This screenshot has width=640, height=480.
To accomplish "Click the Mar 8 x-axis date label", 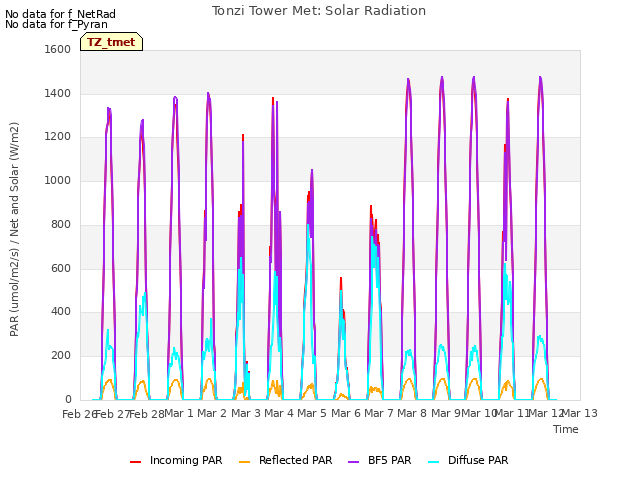I will click(412, 413).
